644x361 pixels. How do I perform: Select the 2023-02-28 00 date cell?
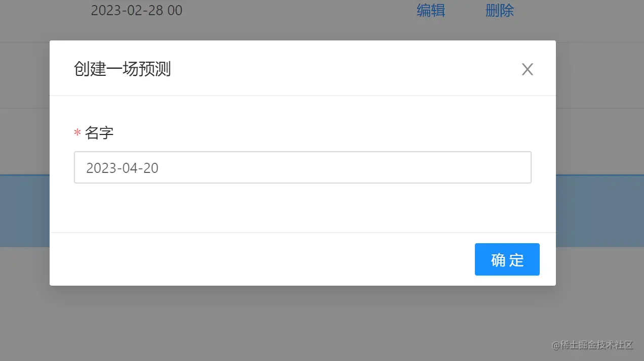pyautogui.click(x=137, y=10)
